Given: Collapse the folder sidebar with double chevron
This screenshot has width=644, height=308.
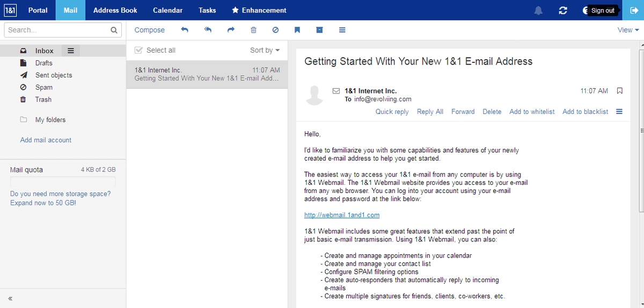Looking at the screenshot, I should [x=10, y=298].
